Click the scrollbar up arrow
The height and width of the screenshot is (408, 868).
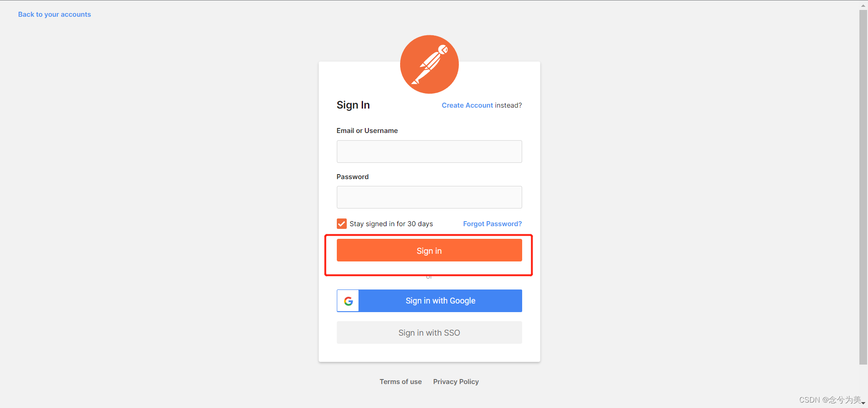[863, 5]
